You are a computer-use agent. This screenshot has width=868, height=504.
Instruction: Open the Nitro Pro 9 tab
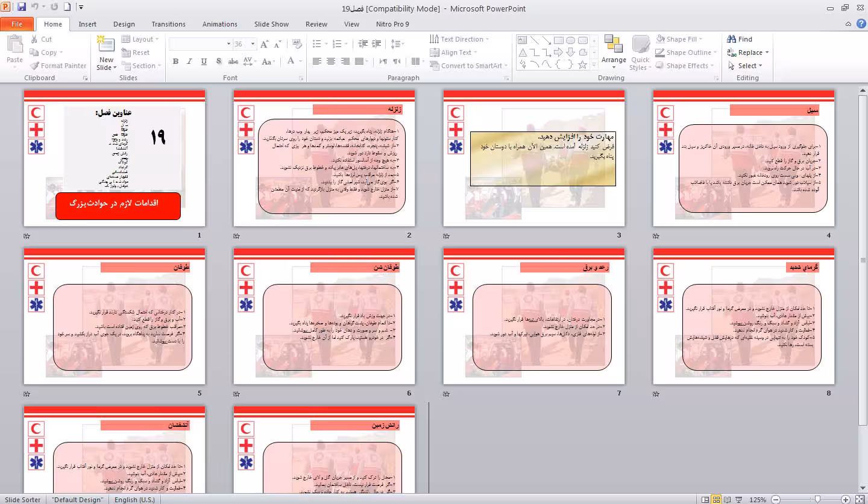tap(393, 24)
